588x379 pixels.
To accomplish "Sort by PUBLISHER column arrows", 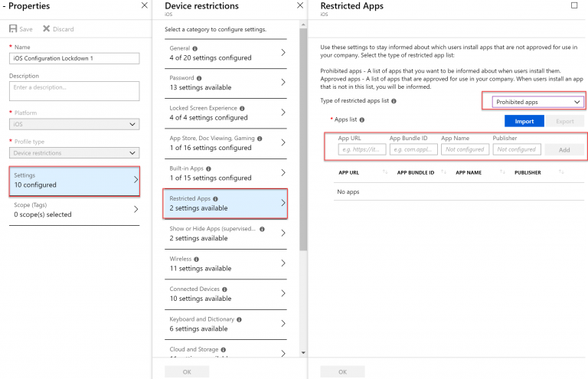I will [561, 172].
